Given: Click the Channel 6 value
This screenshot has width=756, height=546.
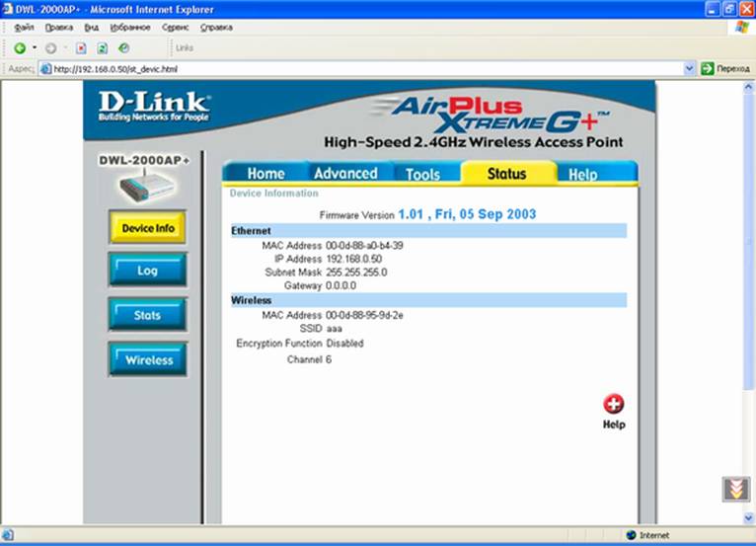Looking at the screenshot, I should pyautogui.click(x=329, y=359).
